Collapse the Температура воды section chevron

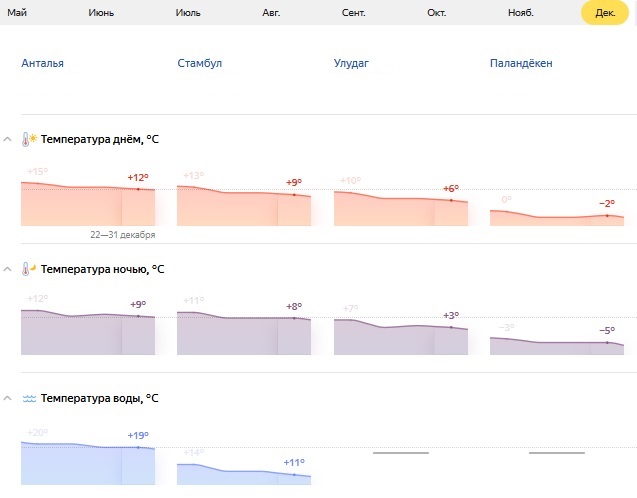click(7, 398)
